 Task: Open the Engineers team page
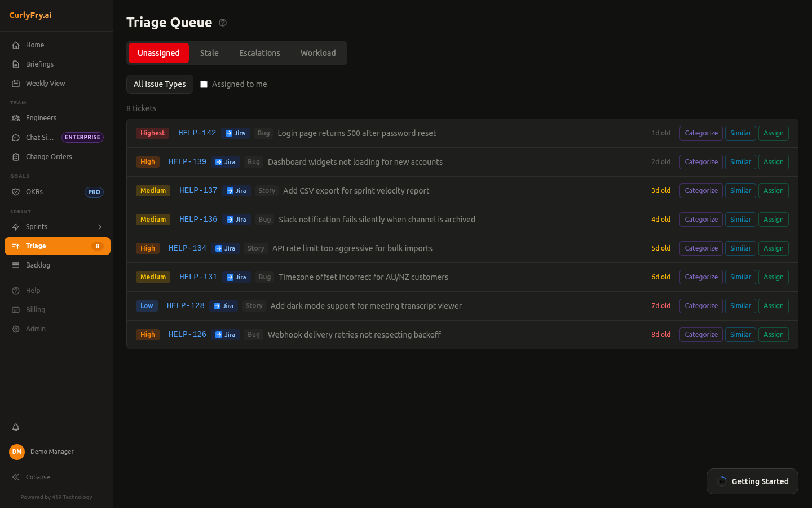[41, 117]
